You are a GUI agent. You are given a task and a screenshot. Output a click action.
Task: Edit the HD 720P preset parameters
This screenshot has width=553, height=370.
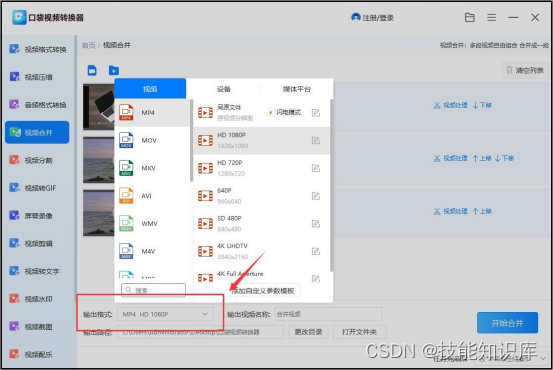tap(316, 168)
